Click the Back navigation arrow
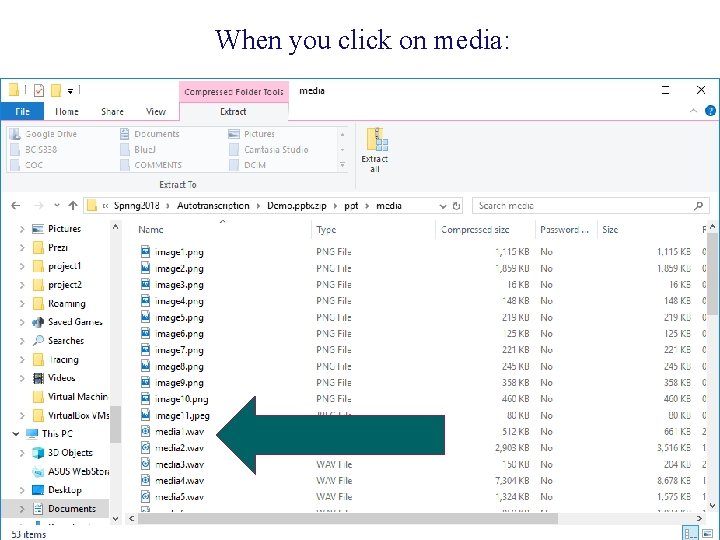720x540 pixels. [16, 206]
